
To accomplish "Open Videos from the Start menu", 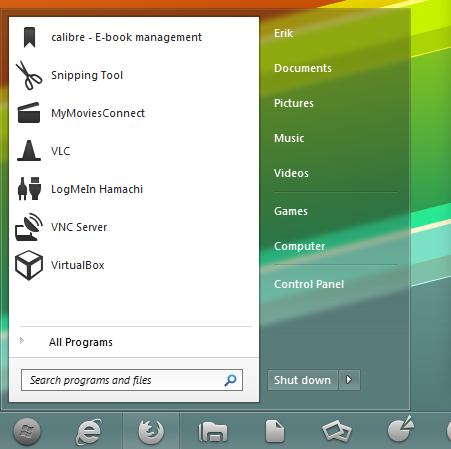I will [291, 173].
